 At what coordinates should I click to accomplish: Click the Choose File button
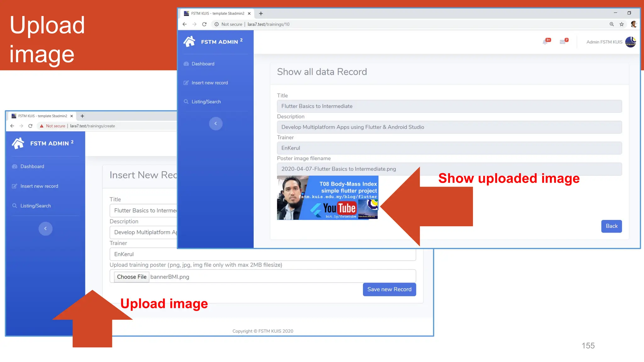tap(132, 277)
